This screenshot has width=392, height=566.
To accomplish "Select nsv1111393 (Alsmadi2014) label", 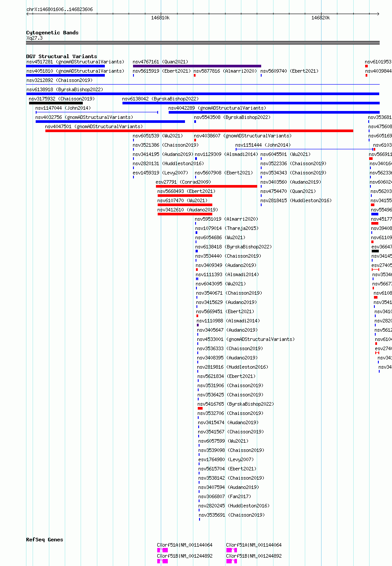I will (228, 274).
